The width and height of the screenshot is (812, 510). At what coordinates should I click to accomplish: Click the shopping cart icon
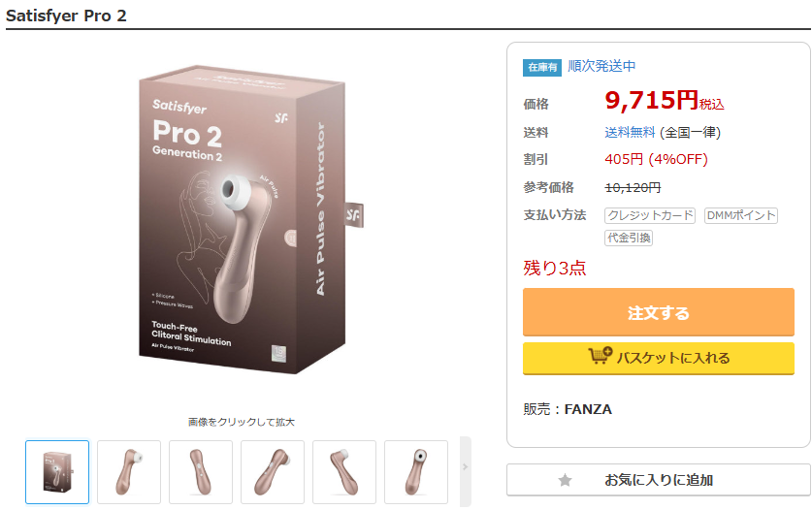click(601, 356)
